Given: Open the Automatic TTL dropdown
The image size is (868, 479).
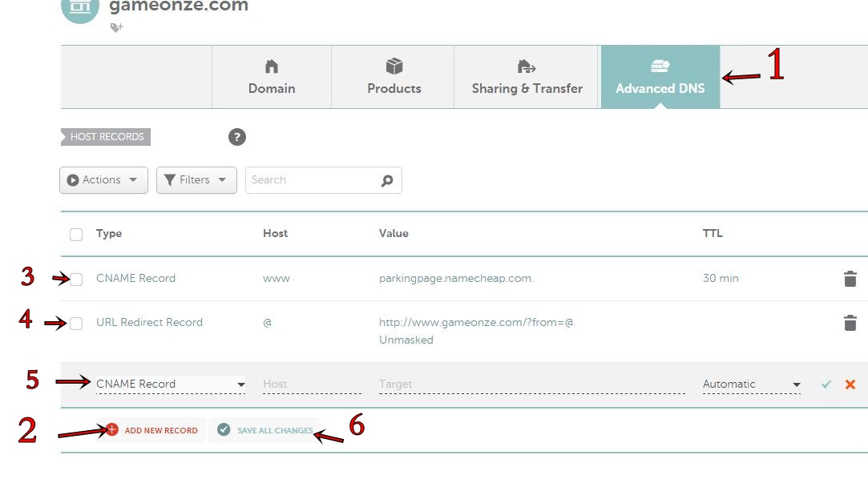Looking at the screenshot, I should point(752,384).
